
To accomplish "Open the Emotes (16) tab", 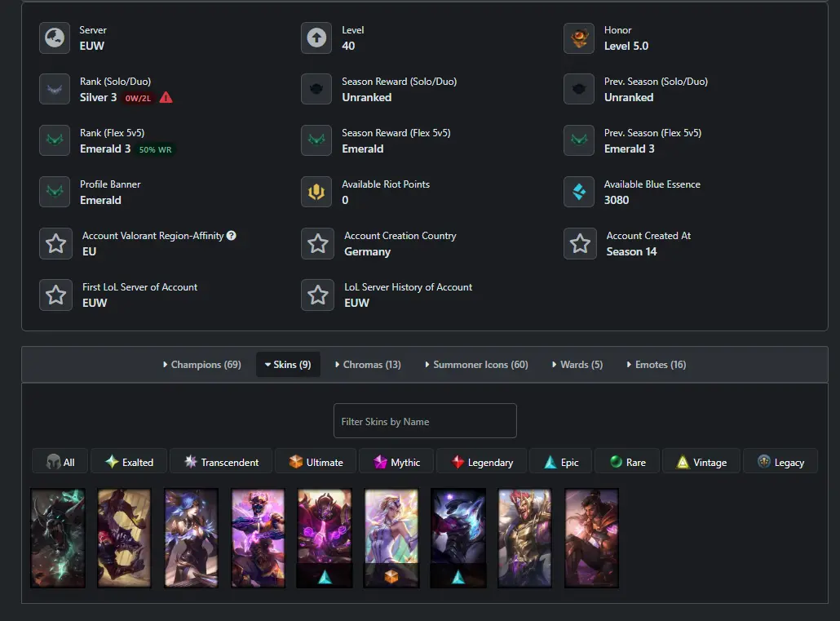I will 657,365.
